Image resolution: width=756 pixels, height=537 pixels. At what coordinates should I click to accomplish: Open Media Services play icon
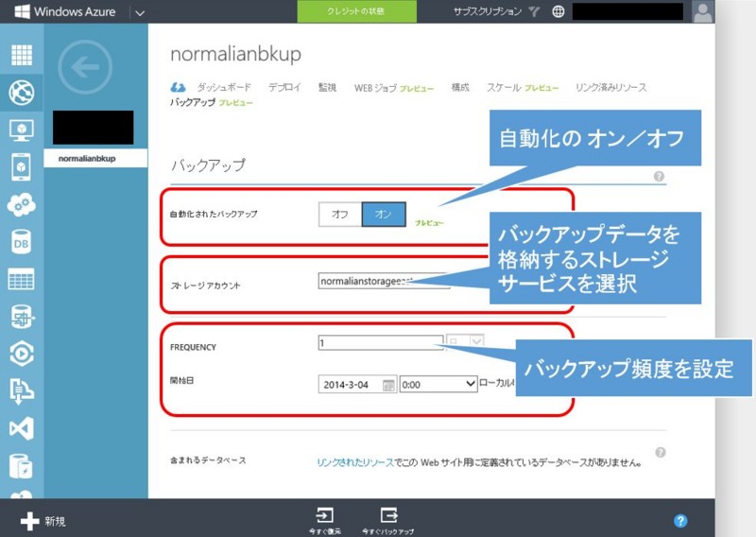coord(22,354)
